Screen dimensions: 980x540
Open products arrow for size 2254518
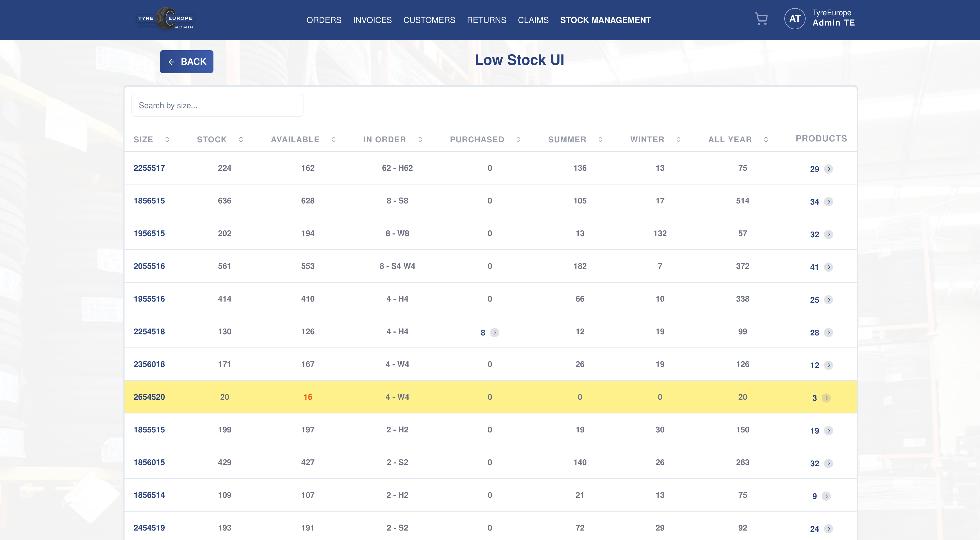[x=829, y=333]
